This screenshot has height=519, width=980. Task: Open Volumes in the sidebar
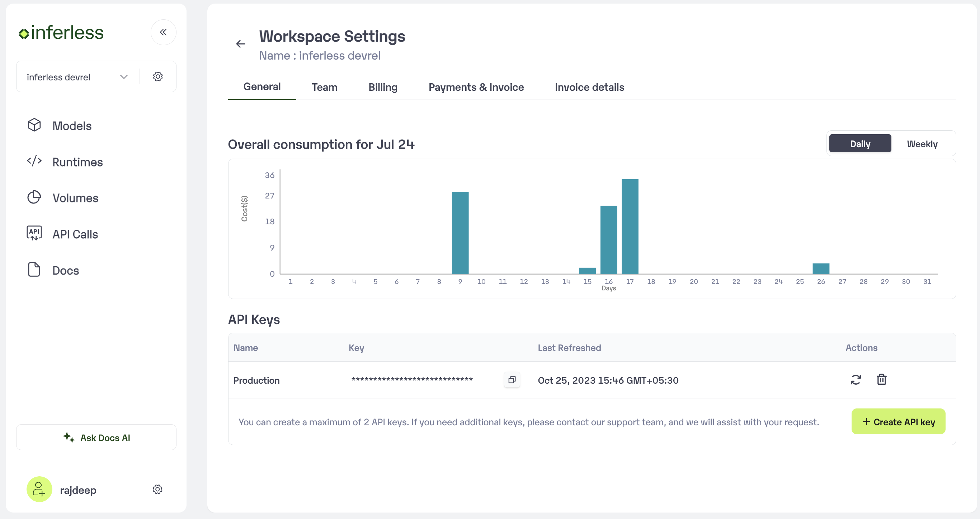coord(75,198)
